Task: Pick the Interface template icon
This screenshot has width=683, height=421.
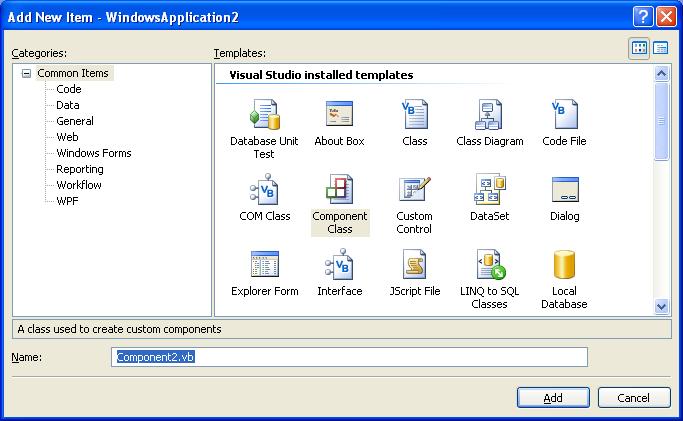Action: (x=339, y=264)
